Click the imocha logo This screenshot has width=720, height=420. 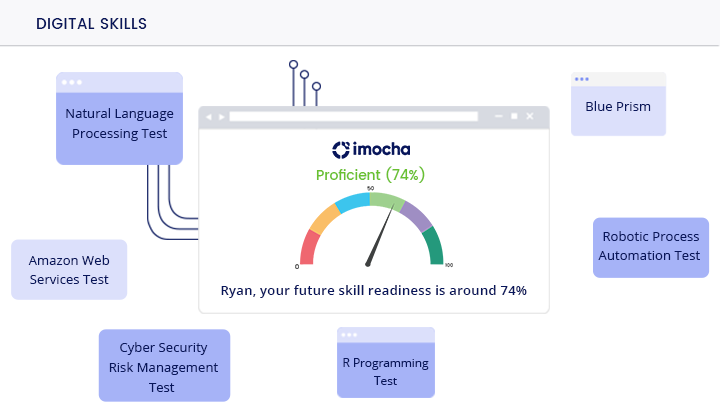pos(371,150)
